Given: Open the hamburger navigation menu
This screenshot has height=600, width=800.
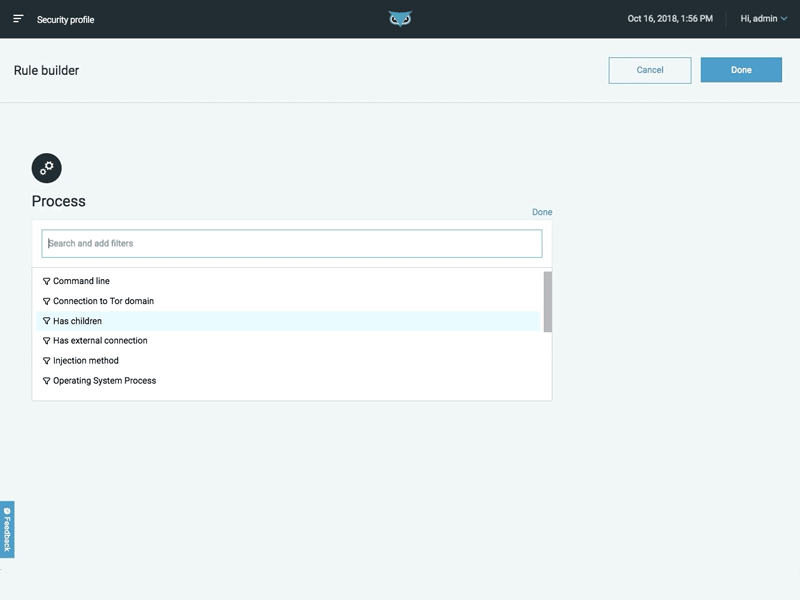Looking at the screenshot, I should (18, 19).
